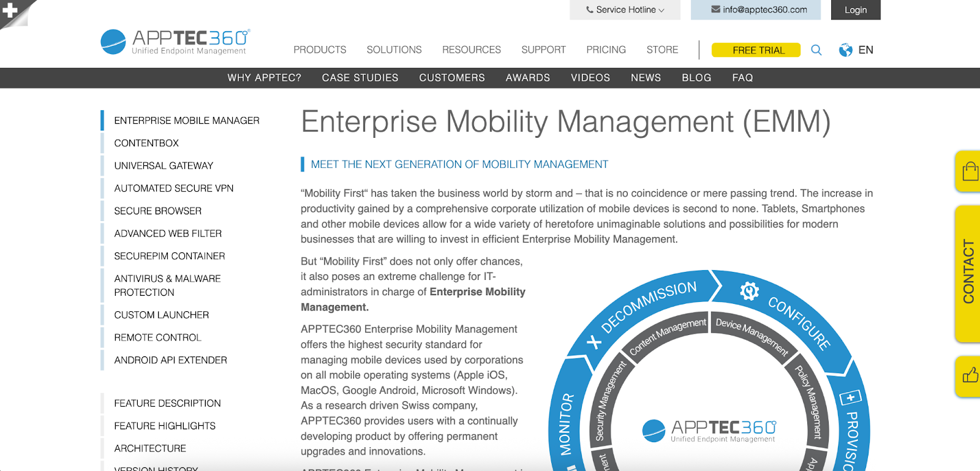Open the Resources menu

472,50
